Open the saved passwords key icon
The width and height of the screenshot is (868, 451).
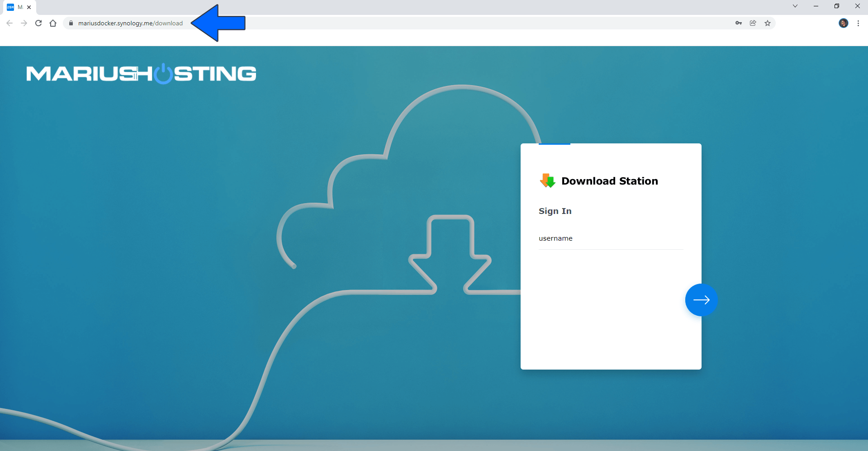point(739,23)
